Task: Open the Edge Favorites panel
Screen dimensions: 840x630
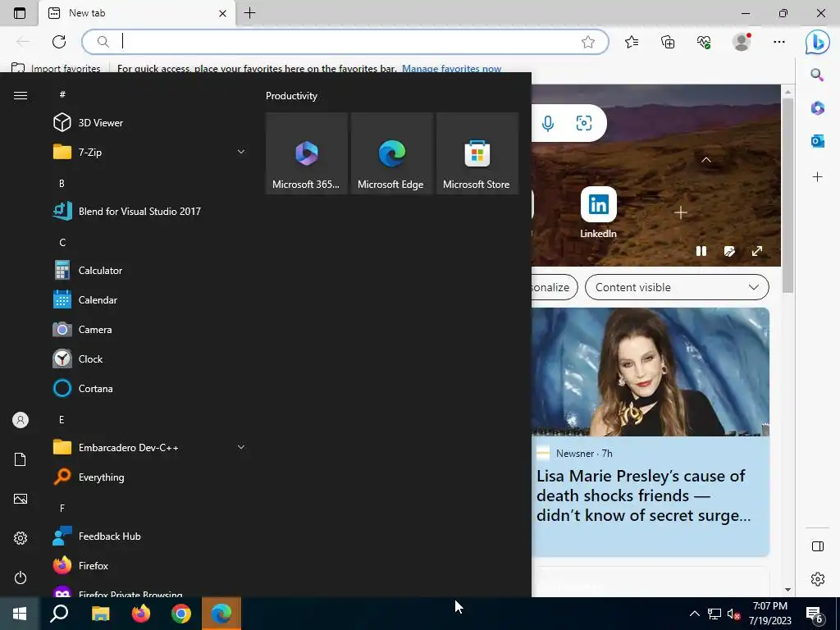Action: pos(632,42)
